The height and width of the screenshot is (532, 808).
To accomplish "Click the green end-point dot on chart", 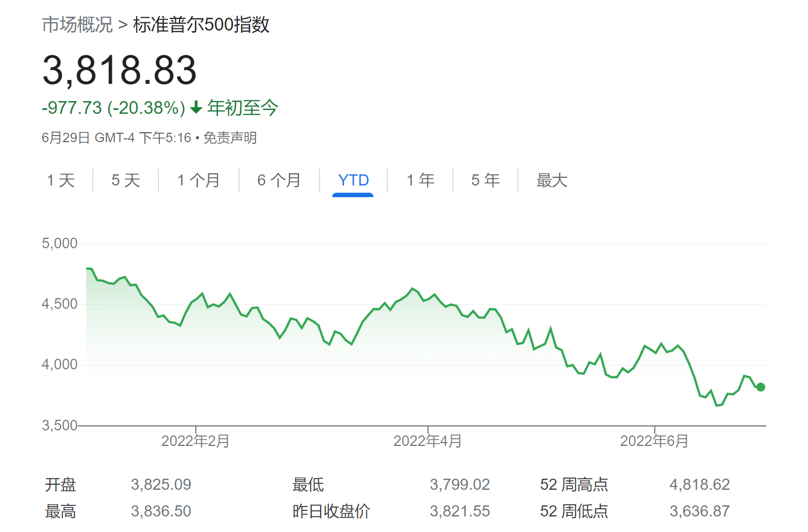I will 761,387.
